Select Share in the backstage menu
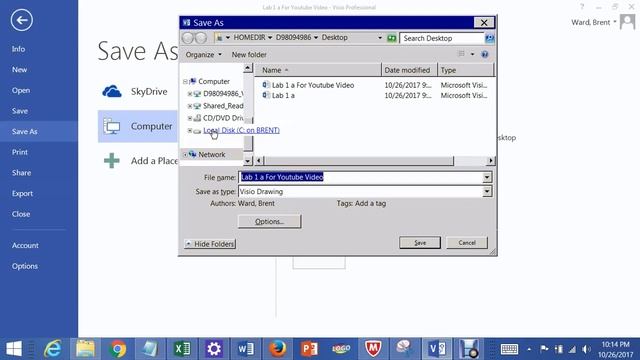The width and height of the screenshot is (640, 360). tap(21, 173)
